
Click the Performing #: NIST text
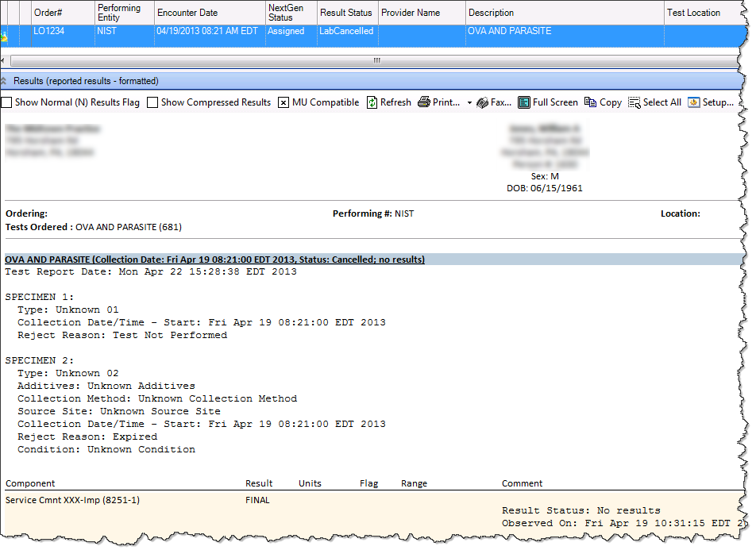[x=373, y=213]
